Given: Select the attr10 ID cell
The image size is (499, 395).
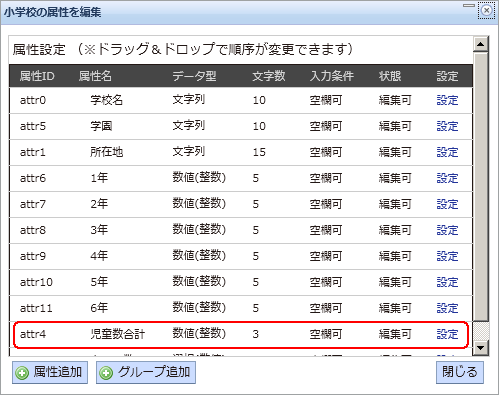Looking at the screenshot, I should [36, 282].
